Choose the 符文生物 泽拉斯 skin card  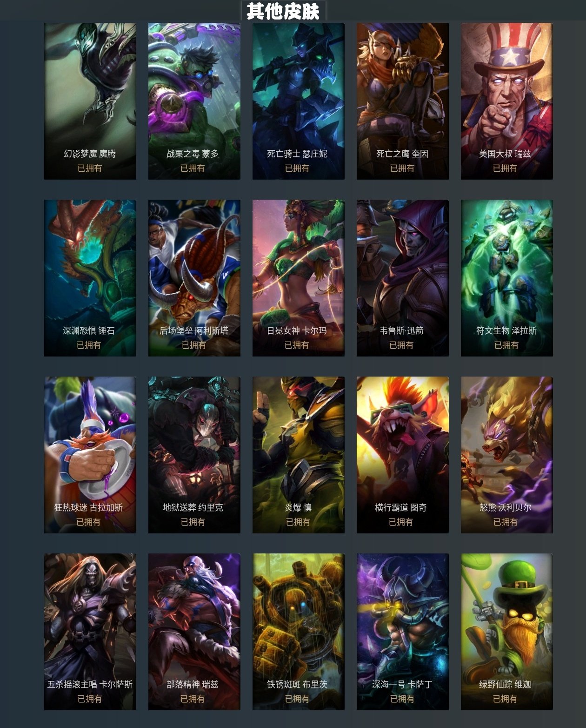tap(507, 278)
